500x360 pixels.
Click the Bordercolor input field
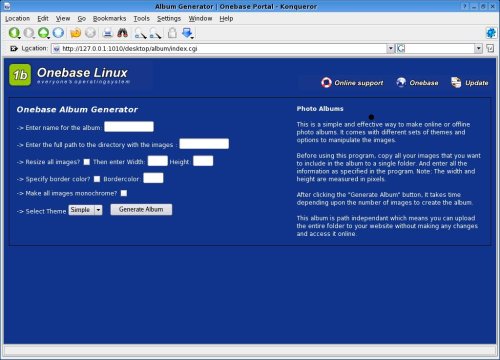coord(153,178)
